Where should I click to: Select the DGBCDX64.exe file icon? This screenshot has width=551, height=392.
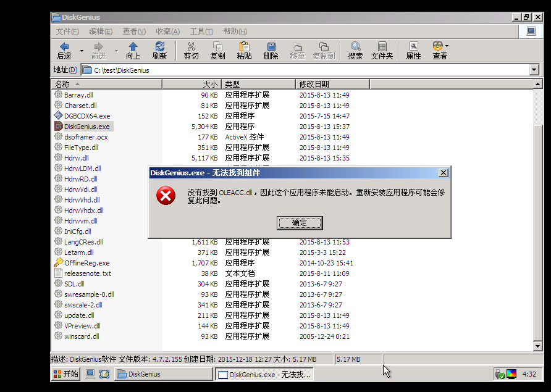click(x=58, y=115)
